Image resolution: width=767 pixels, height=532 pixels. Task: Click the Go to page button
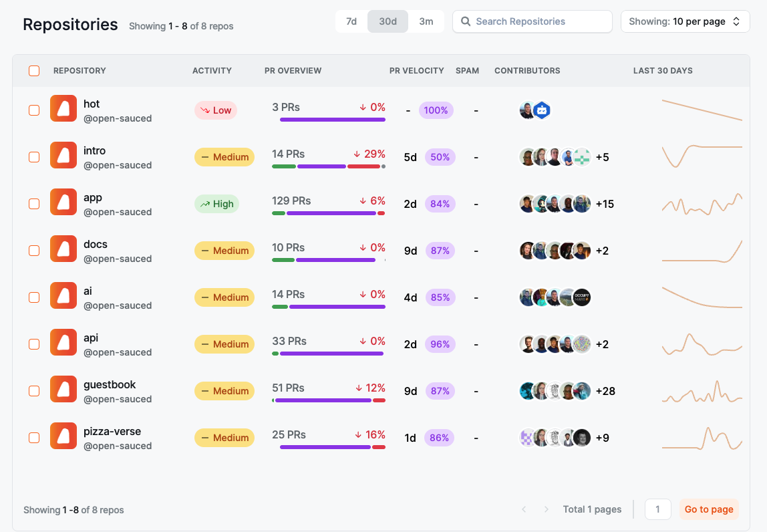click(709, 509)
